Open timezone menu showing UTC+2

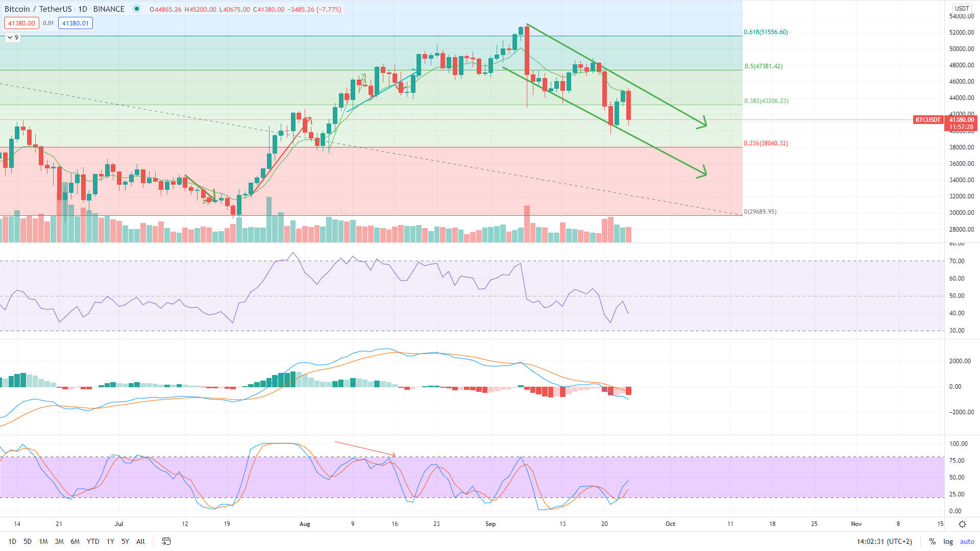point(884,541)
